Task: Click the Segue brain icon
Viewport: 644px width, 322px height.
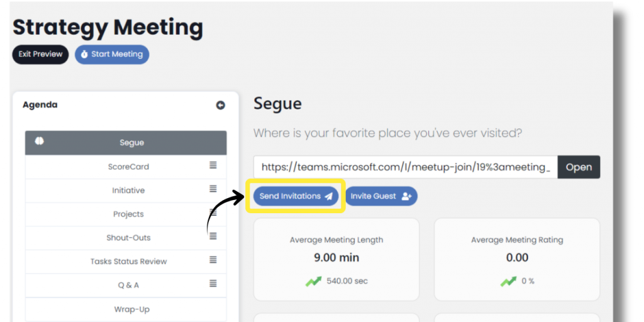Action: click(x=39, y=142)
